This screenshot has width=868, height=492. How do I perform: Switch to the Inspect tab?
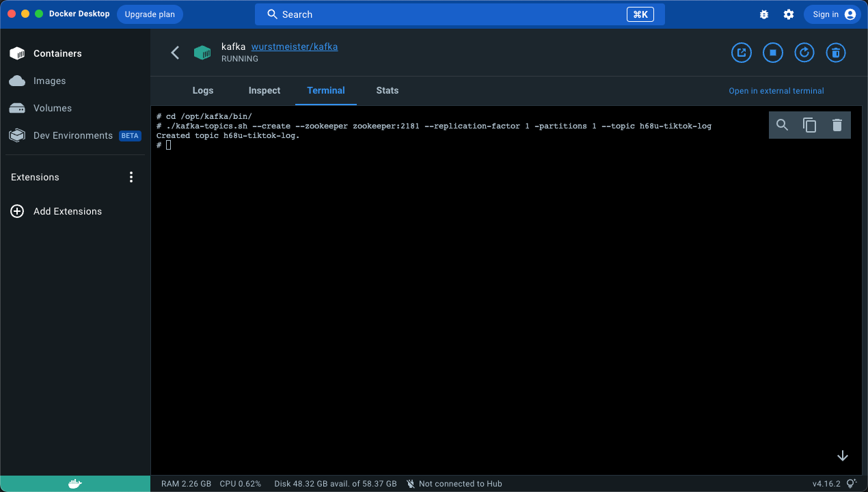[x=265, y=90]
